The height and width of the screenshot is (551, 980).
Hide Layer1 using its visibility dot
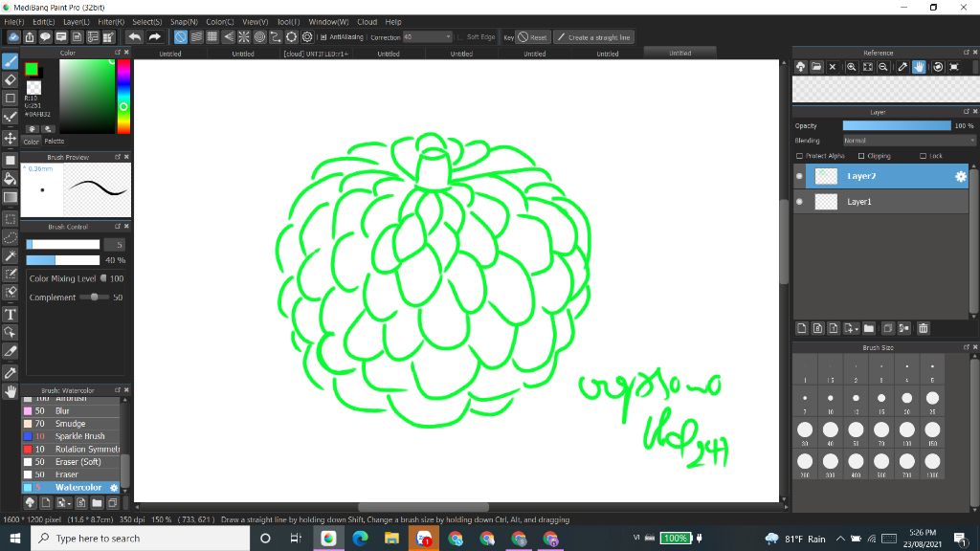pyautogui.click(x=799, y=202)
